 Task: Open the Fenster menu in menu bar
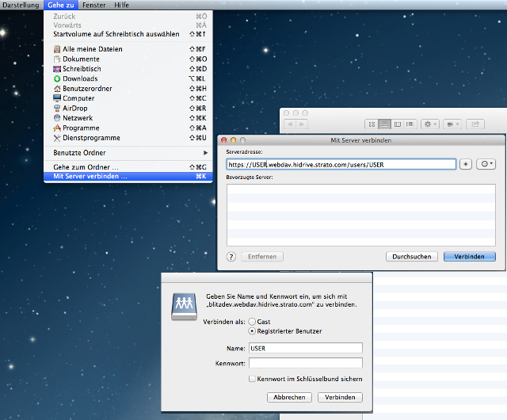(93, 5)
